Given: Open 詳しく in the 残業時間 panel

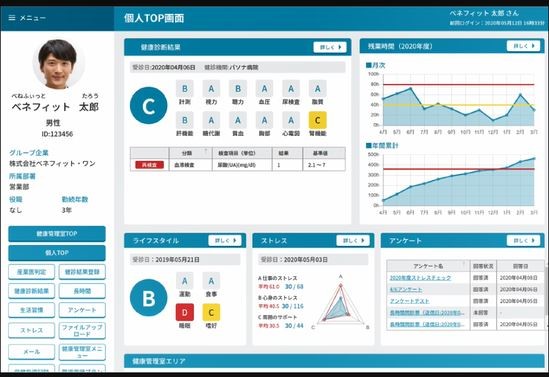Looking at the screenshot, I should tap(523, 46).
